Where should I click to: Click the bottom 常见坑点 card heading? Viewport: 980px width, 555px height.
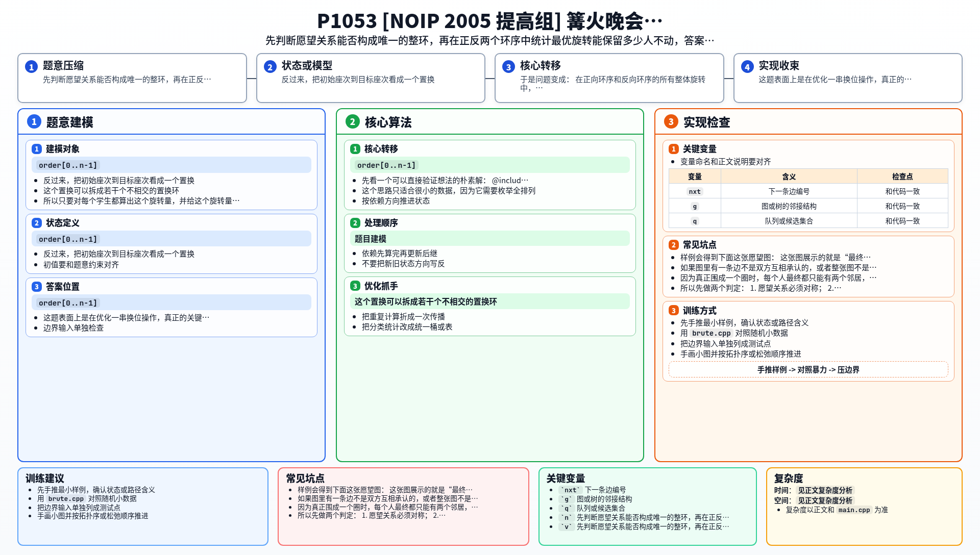(x=305, y=478)
